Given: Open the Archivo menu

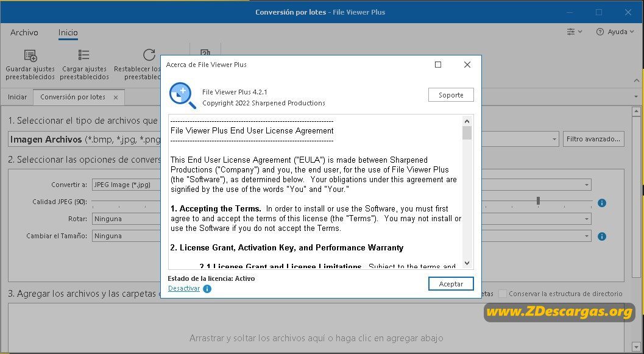Looking at the screenshot, I should (24, 32).
